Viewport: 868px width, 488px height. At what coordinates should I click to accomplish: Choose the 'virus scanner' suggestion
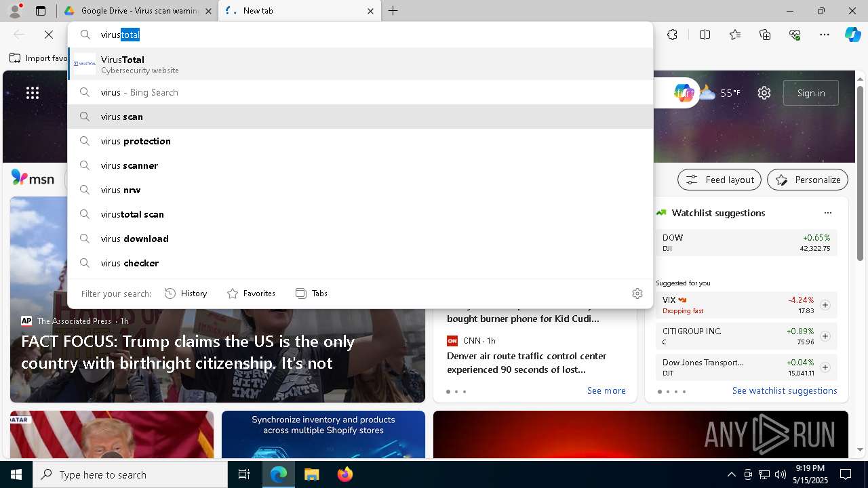click(360, 165)
